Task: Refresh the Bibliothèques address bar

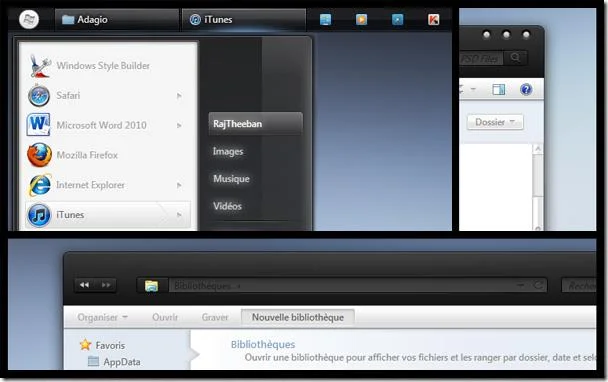Action: tap(538, 285)
